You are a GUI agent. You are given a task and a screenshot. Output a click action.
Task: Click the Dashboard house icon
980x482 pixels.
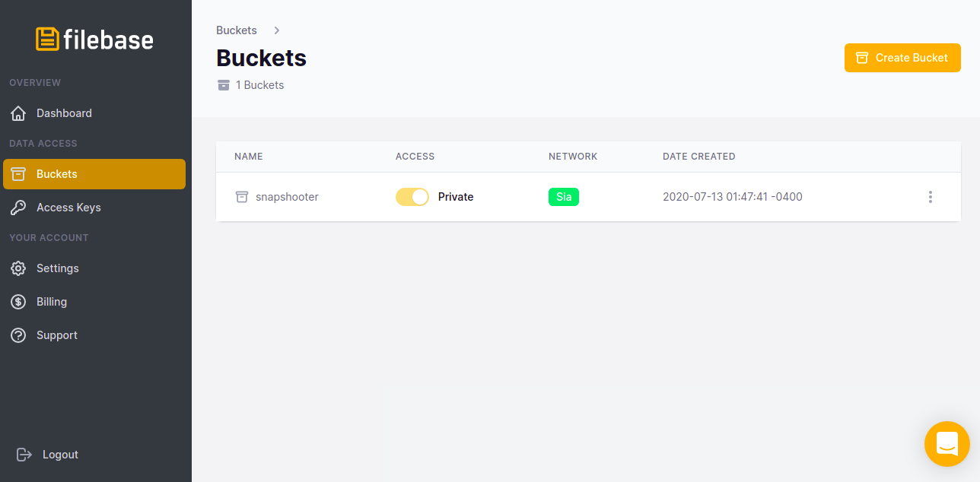tap(18, 113)
